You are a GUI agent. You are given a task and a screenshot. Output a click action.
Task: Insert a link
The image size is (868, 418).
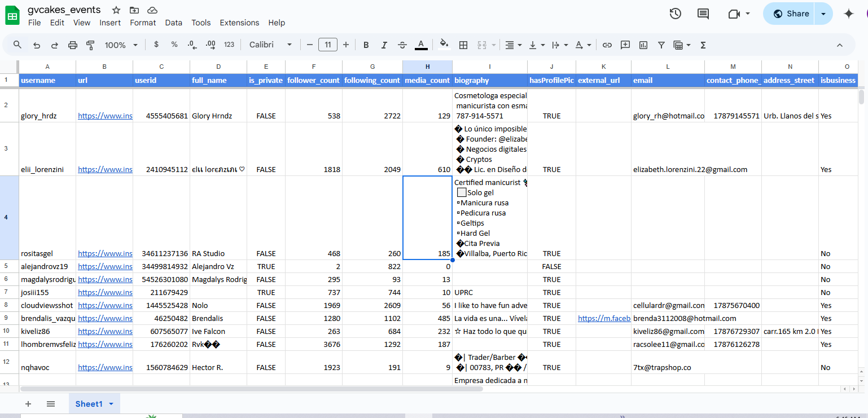pos(607,45)
